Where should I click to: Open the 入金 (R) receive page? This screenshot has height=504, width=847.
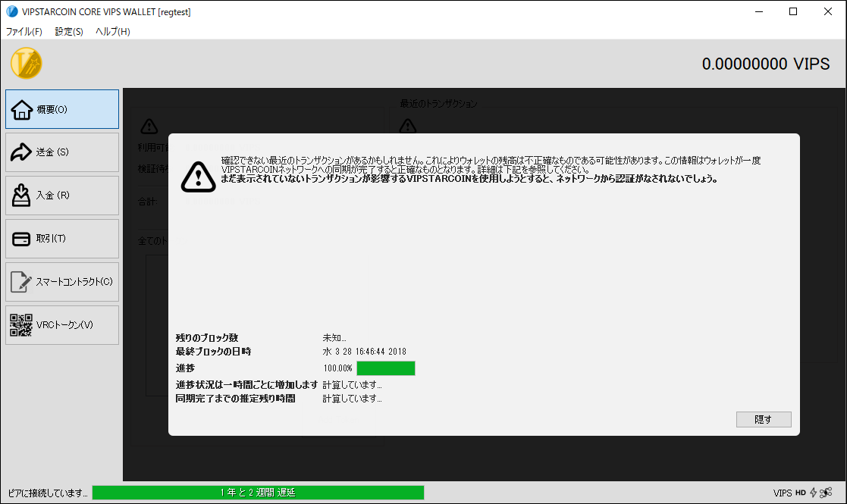62,196
